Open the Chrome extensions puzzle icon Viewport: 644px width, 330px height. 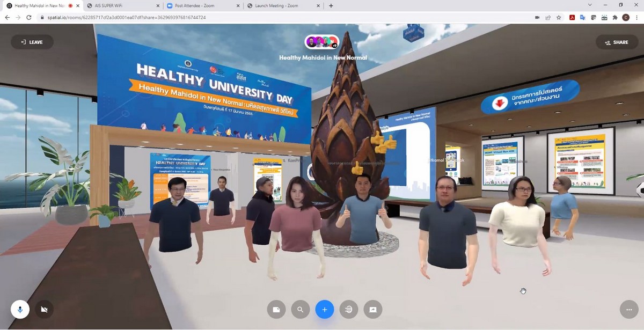tap(614, 17)
